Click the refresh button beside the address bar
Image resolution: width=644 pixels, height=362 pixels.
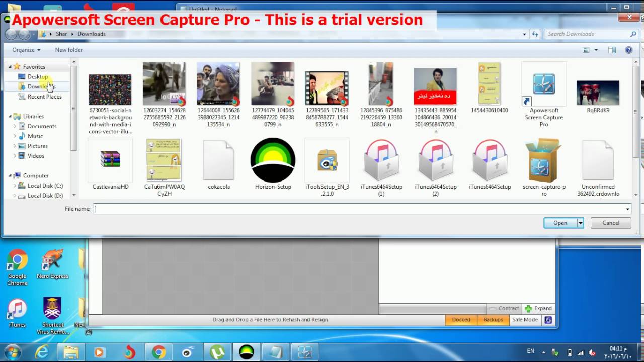click(x=535, y=34)
